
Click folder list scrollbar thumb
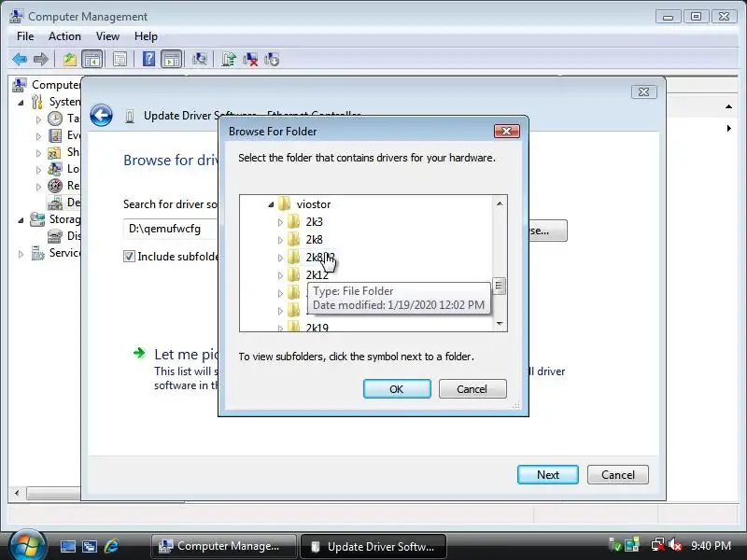tap(499, 286)
